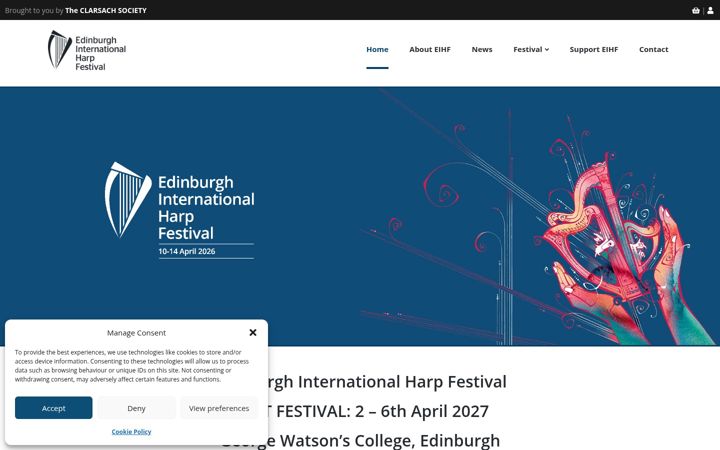720x450 pixels.
Task: Click 'Watson's College, Edinburgh' text
Action: click(x=389, y=440)
